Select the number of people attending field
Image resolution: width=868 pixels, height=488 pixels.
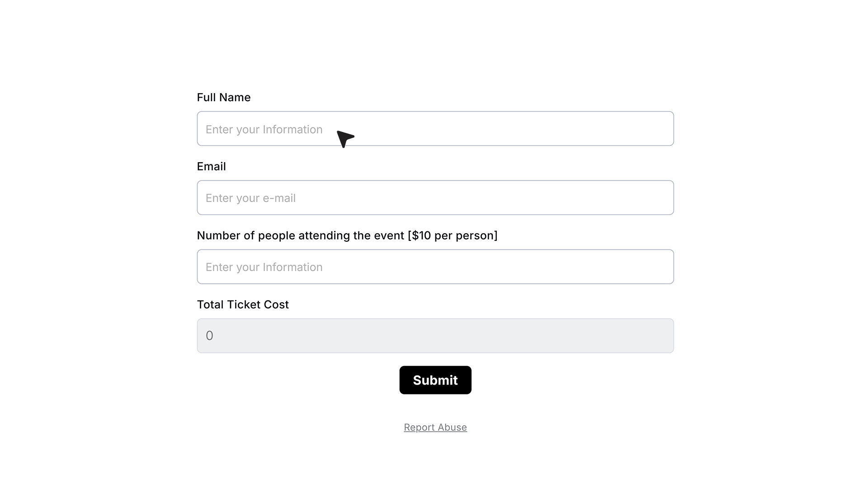[435, 267]
